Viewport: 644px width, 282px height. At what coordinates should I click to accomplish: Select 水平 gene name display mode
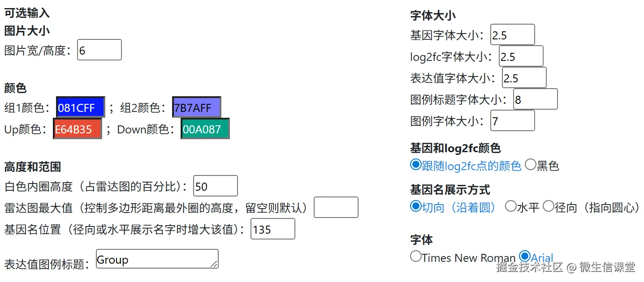pos(511,206)
